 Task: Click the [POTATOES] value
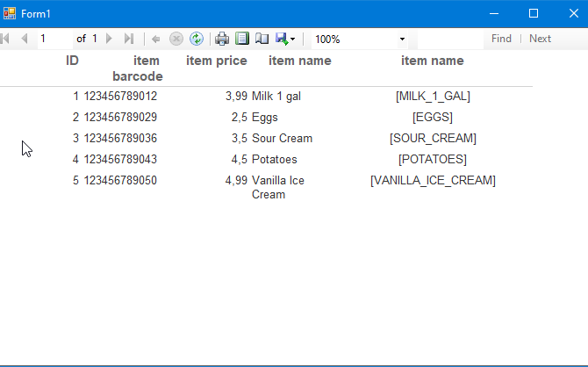point(433,159)
